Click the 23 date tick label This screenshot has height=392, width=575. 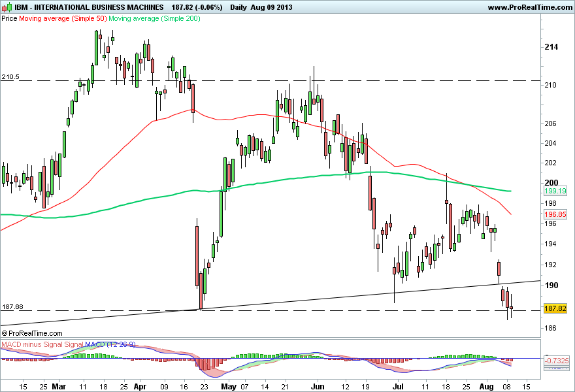[205, 387]
